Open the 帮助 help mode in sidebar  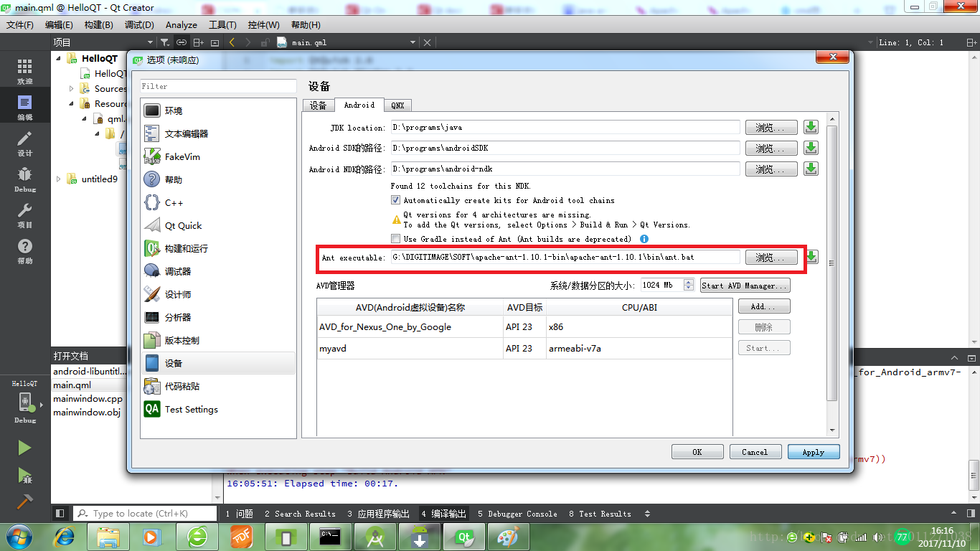click(x=25, y=251)
